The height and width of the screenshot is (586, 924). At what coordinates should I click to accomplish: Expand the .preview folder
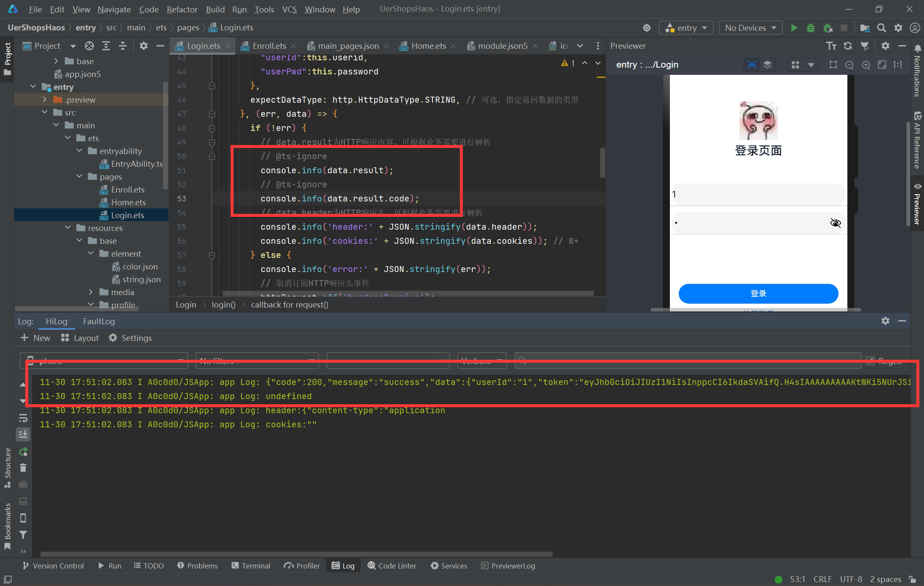44,100
